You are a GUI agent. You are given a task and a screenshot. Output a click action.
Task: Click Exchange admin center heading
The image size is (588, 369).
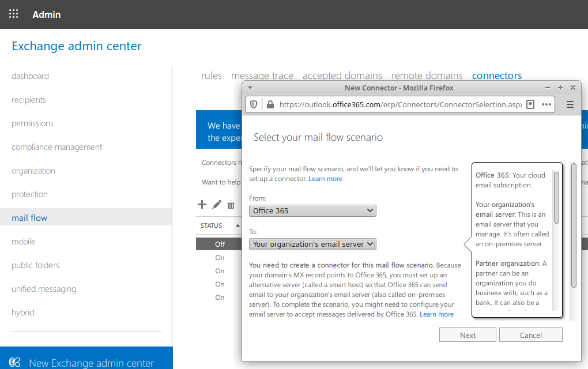point(77,46)
